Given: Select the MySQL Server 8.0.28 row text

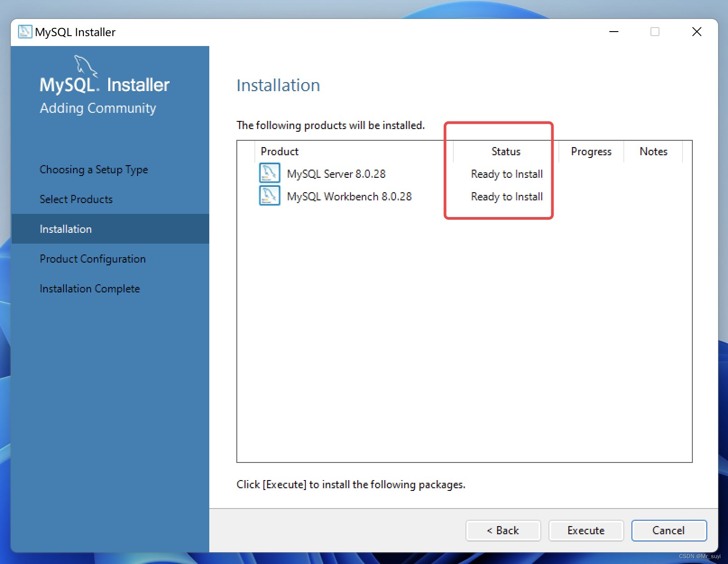Looking at the screenshot, I should [336, 174].
